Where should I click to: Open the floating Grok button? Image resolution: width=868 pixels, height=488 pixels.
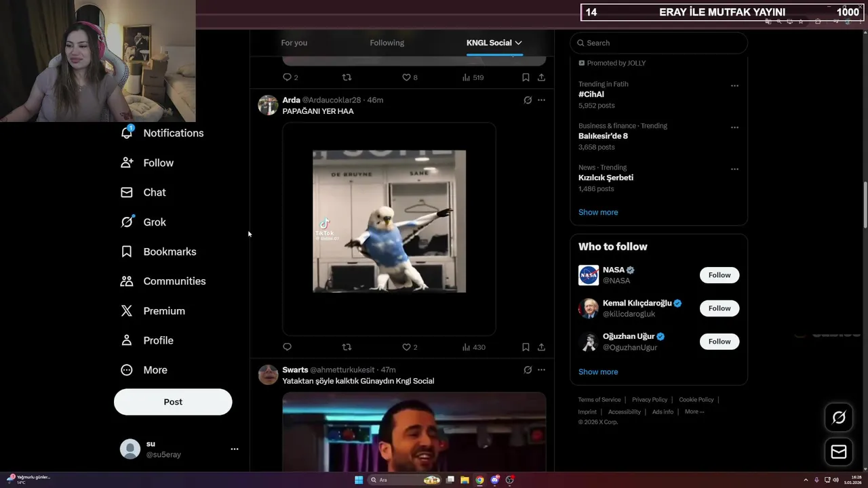coord(839,418)
